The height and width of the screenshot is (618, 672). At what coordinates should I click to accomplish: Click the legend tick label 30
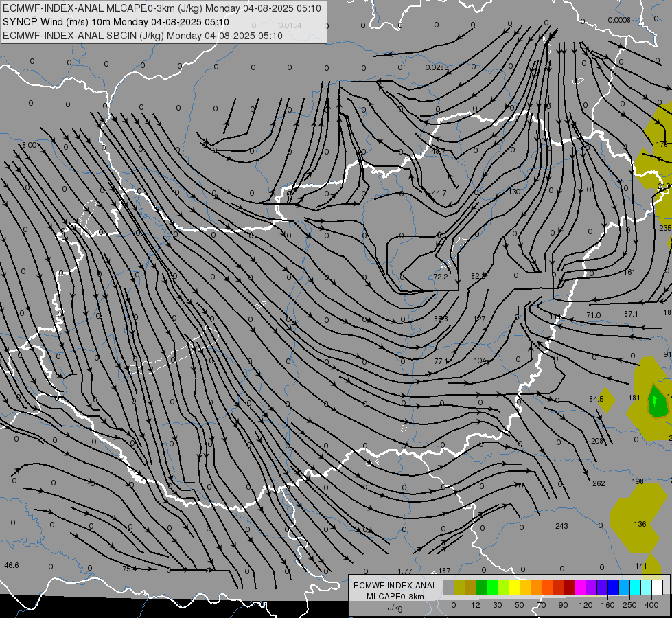click(x=498, y=605)
